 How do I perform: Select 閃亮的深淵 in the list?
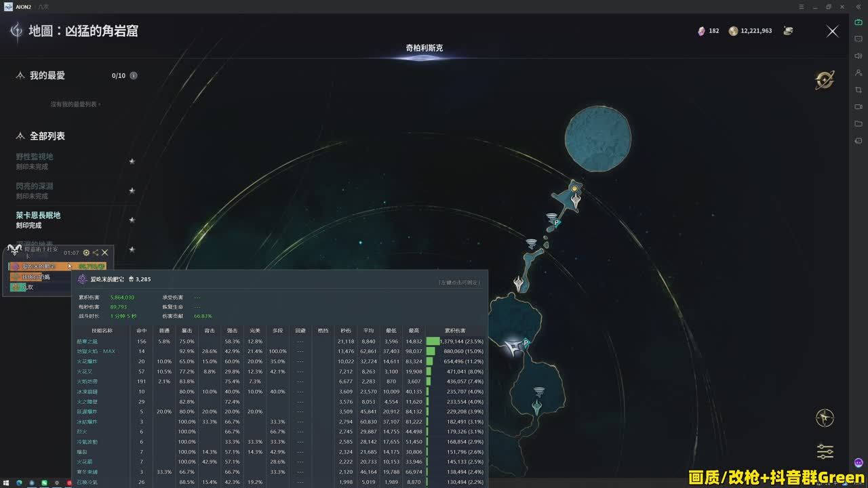pyautogui.click(x=35, y=190)
